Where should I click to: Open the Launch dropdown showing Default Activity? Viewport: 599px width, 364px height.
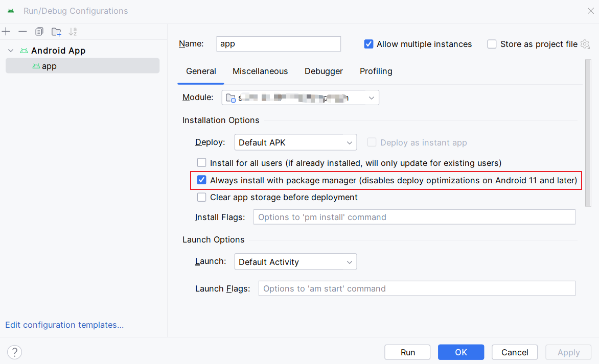(x=295, y=262)
